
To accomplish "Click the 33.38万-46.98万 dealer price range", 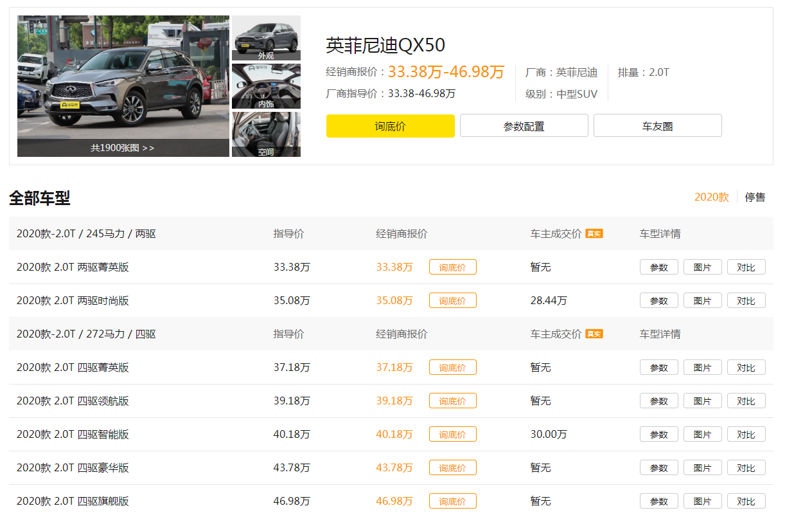I will (446, 72).
